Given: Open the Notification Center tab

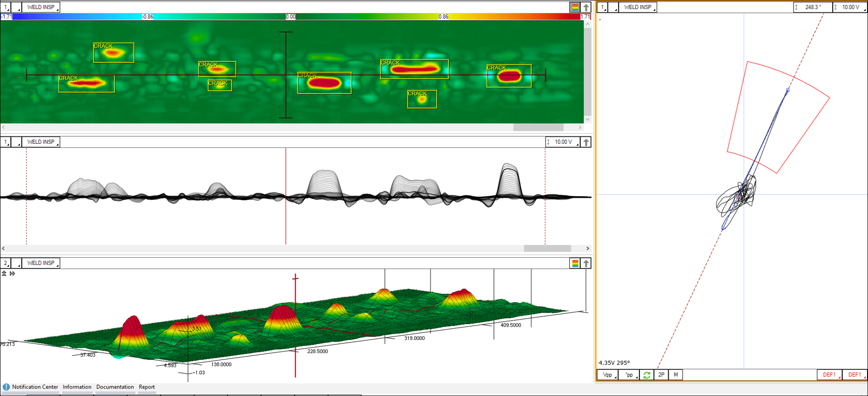Looking at the screenshot, I should click(35, 387).
